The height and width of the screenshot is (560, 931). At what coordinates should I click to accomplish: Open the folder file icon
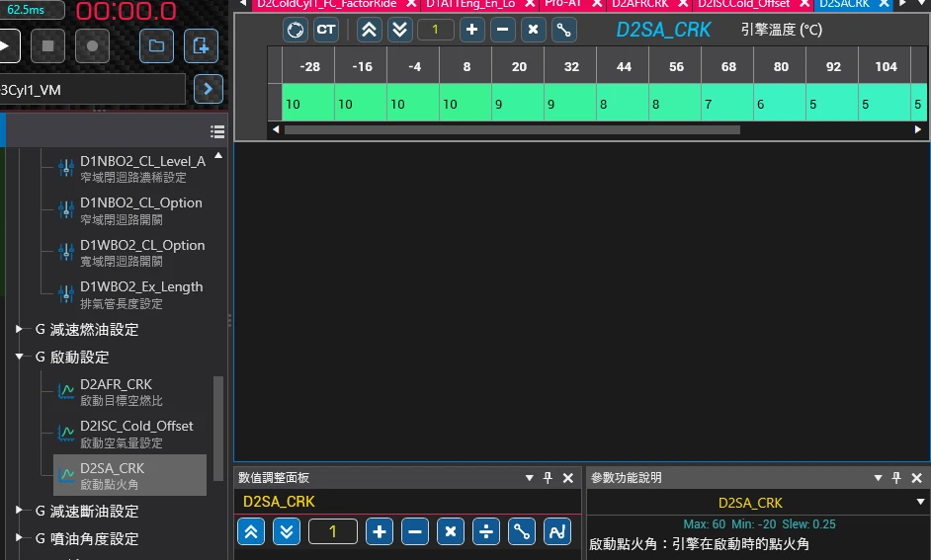[x=156, y=45]
